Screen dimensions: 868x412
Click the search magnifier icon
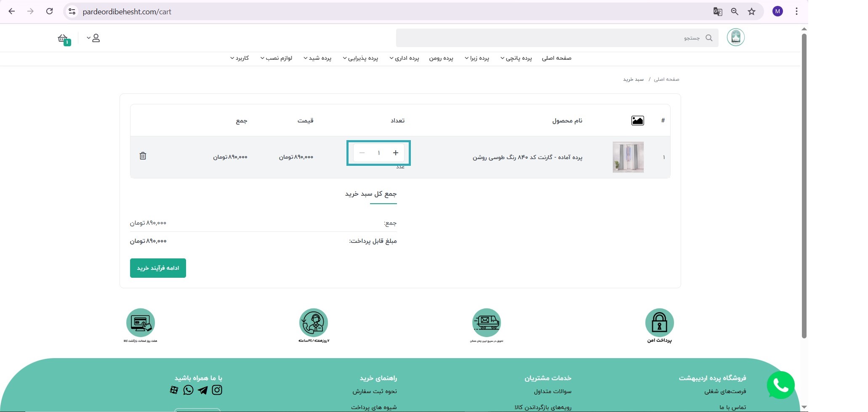709,38
